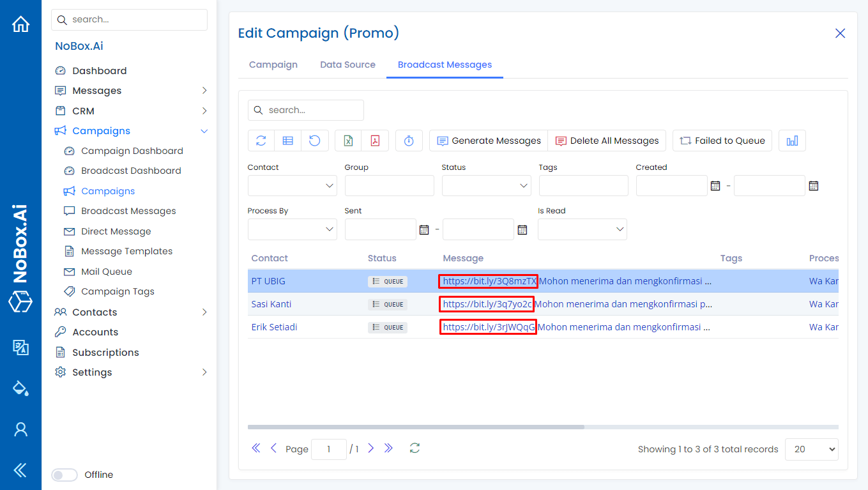The height and width of the screenshot is (490, 868).
Task: Click the stopwatch timer icon
Action: (409, 140)
